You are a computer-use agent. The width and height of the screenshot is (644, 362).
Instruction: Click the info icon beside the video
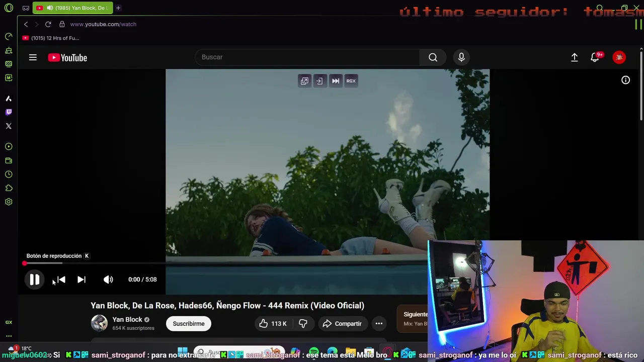point(625,80)
